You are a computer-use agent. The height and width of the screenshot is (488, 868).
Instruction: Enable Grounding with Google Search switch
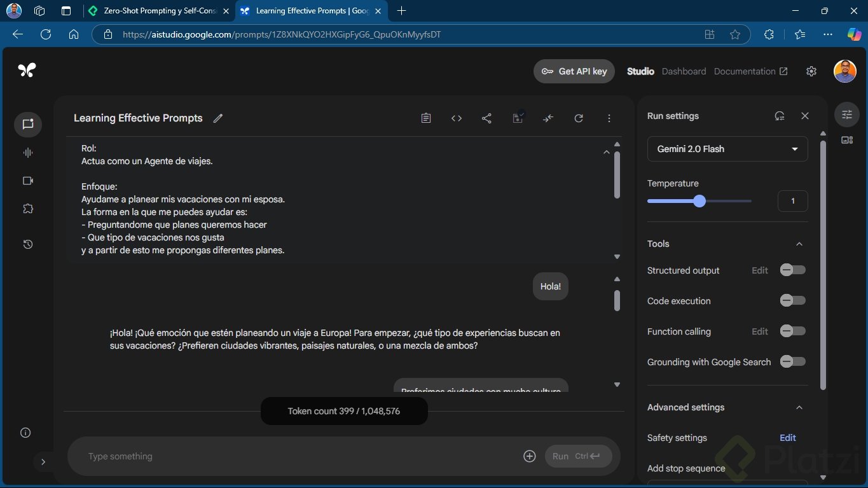tap(793, 361)
